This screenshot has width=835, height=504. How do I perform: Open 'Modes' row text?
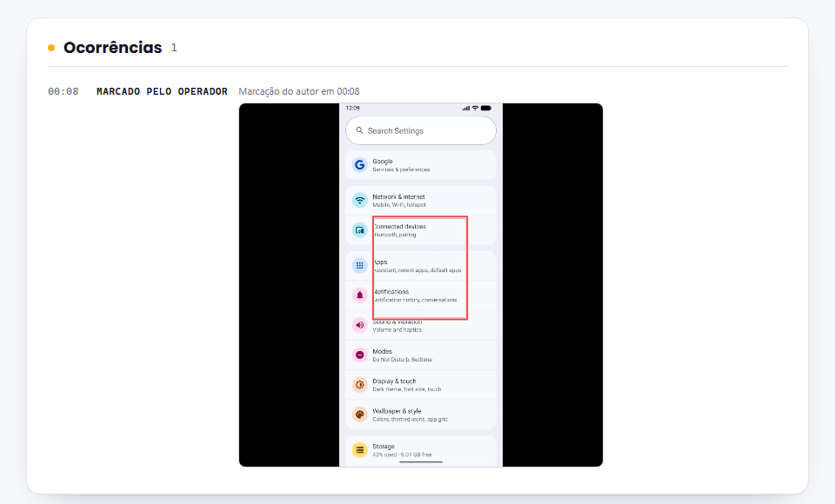tap(382, 351)
